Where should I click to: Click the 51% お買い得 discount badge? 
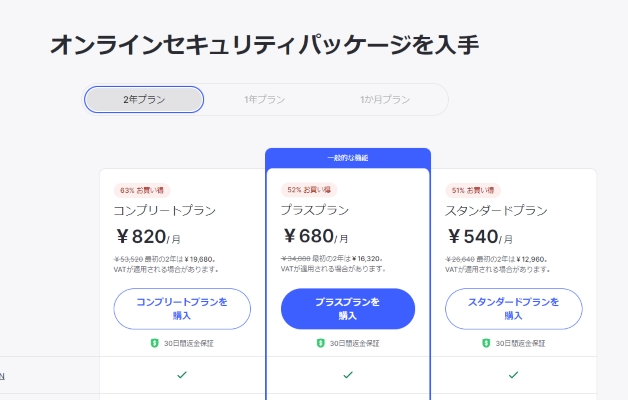click(473, 190)
